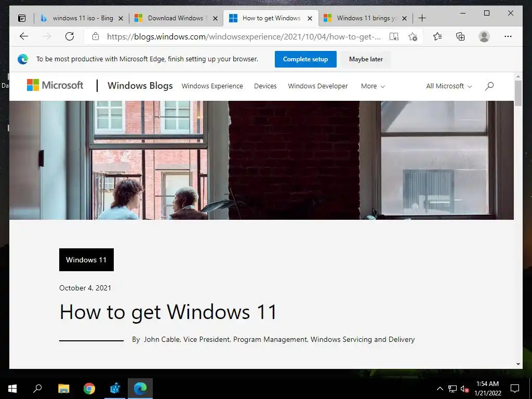Open the network status tray icon
This screenshot has width=532, height=399.
[x=453, y=389]
